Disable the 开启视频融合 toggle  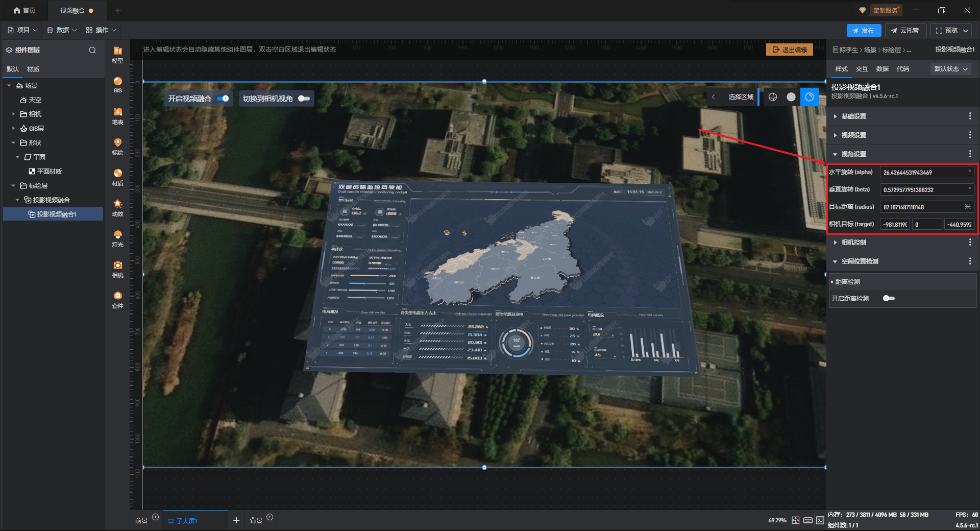coord(223,99)
